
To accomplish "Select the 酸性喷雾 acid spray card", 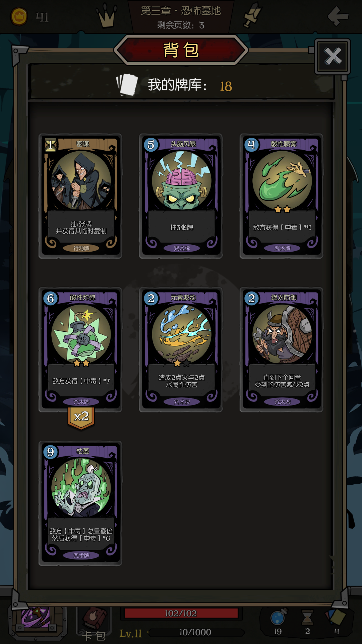I will coord(282,196).
